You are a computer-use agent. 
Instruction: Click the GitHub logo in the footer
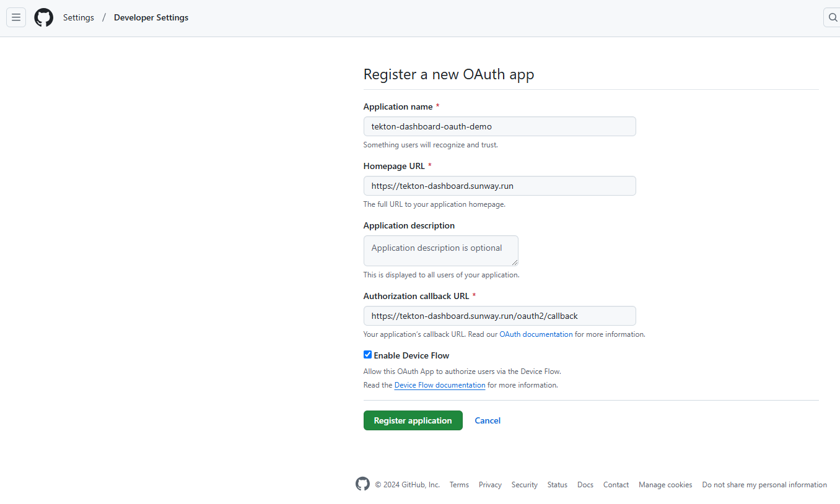(x=362, y=484)
